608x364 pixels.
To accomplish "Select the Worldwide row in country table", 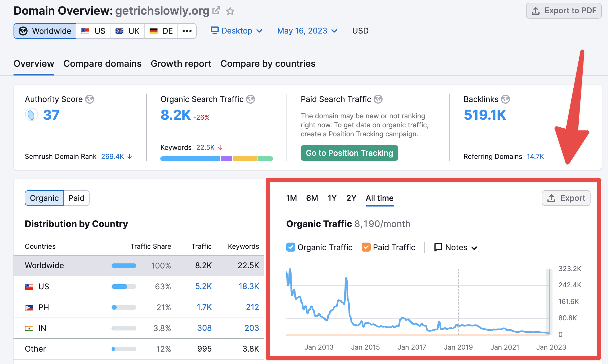I will coord(139,266).
